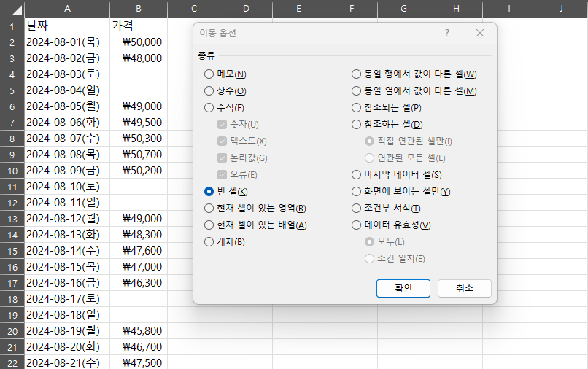Select row 1 header
Screen dimensions: 588x369
12,26
